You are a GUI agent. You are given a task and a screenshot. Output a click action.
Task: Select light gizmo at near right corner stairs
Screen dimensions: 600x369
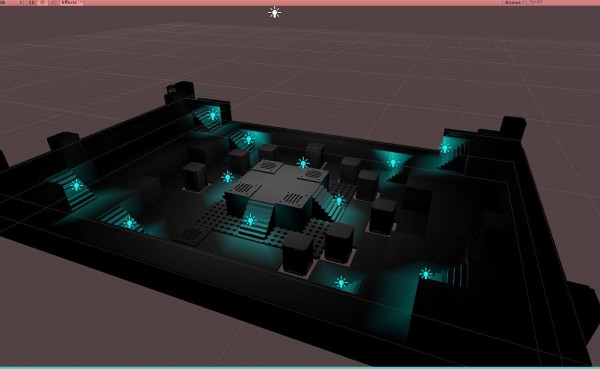[426, 274]
